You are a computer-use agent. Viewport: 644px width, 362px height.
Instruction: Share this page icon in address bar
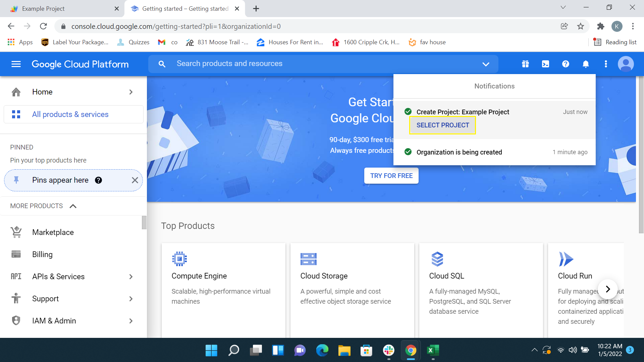tap(564, 26)
